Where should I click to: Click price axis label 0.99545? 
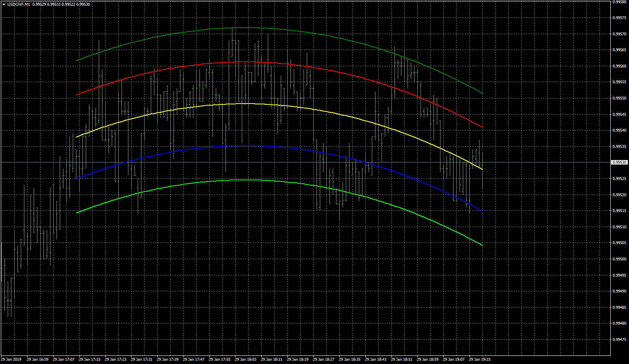[619, 115]
